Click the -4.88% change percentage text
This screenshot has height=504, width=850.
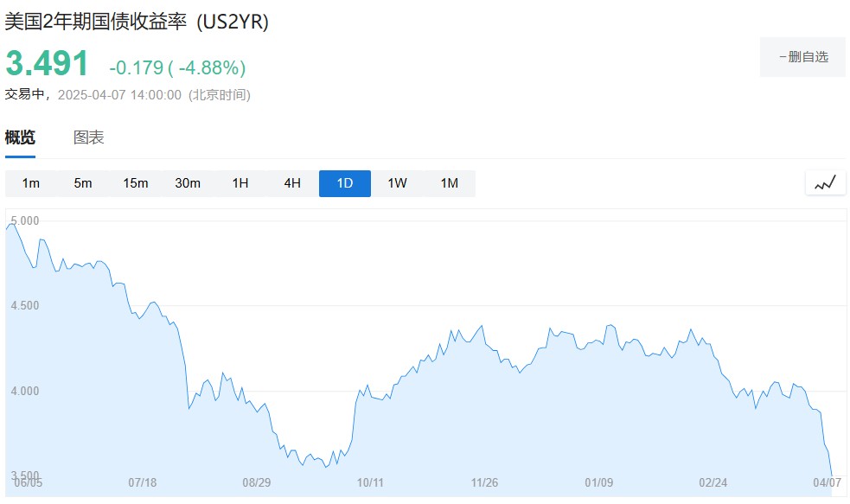(x=212, y=67)
